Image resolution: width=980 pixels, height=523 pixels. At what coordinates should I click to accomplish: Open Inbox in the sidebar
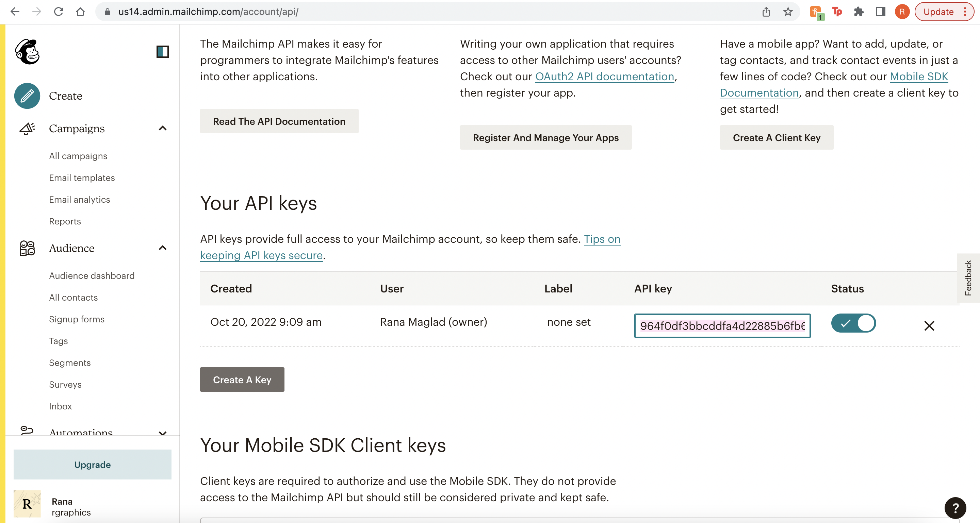61,406
